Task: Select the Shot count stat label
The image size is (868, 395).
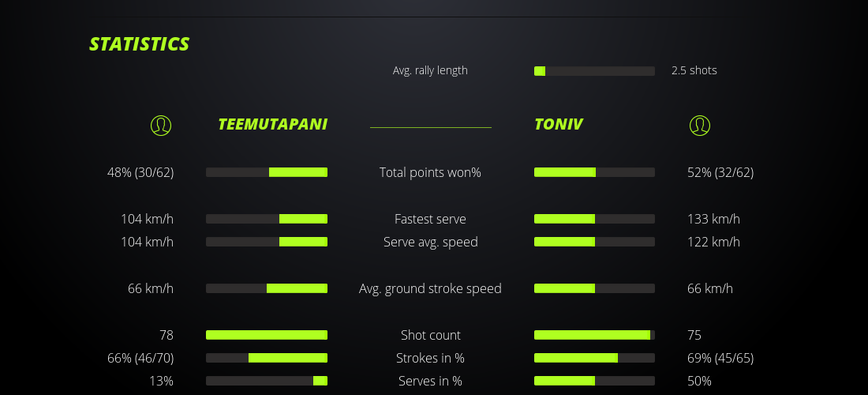Action: pos(430,335)
